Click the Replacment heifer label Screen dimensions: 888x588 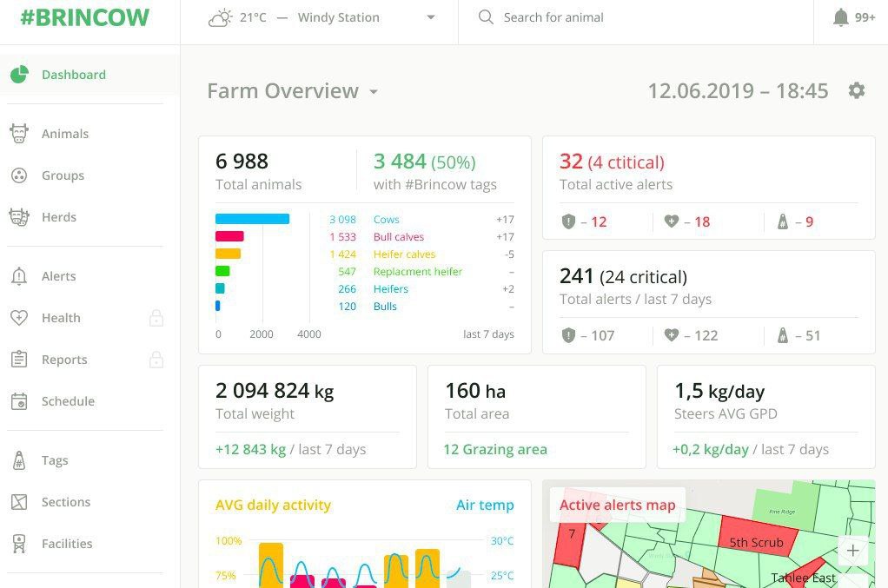coord(418,272)
